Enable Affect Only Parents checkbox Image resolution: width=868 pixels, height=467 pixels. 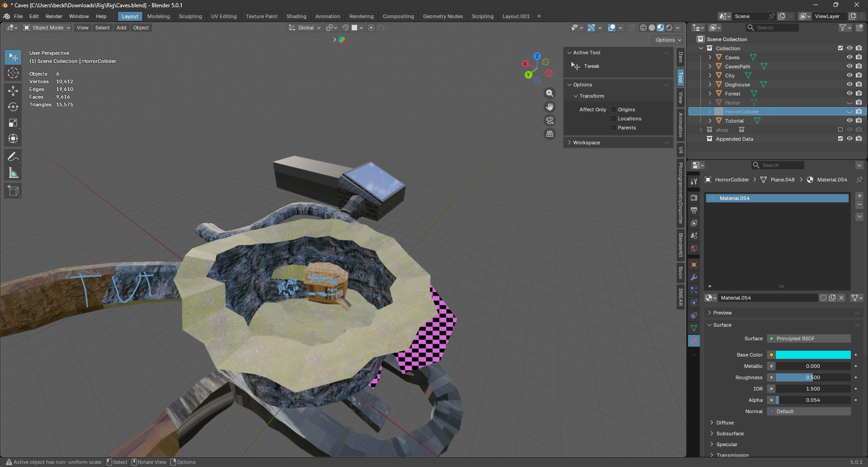[613, 128]
